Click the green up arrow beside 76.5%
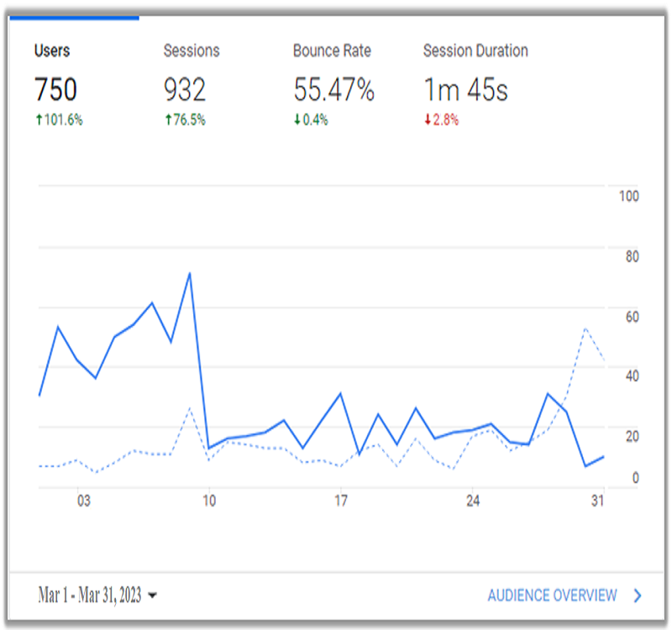The image size is (672, 630). click(x=168, y=120)
